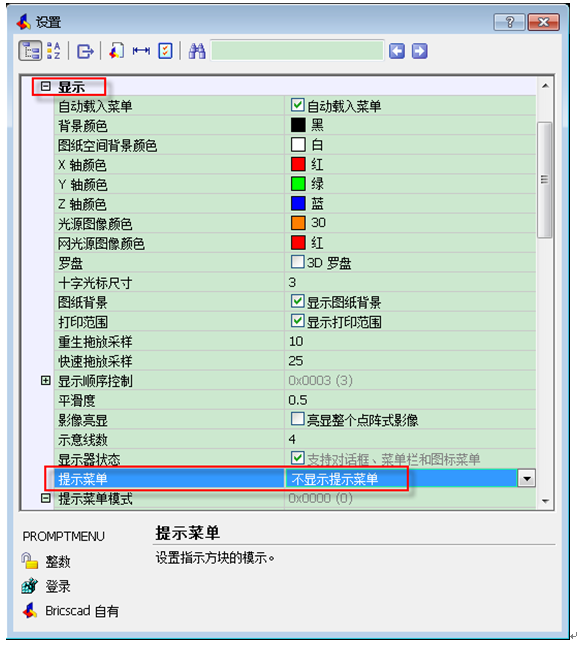The height and width of the screenshot is (651, 577).
Task: Collapse the 提示菜单模式 node
Action: 46,498
